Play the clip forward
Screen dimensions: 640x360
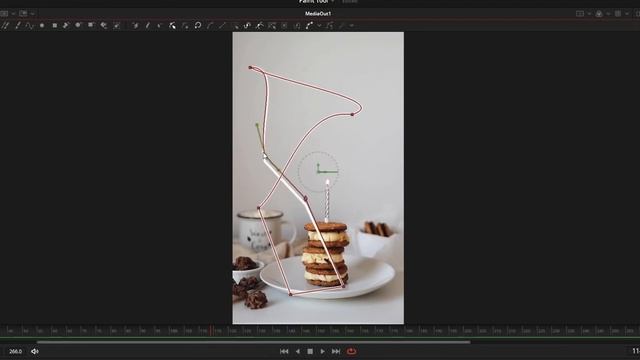click(x=322, y=351)
